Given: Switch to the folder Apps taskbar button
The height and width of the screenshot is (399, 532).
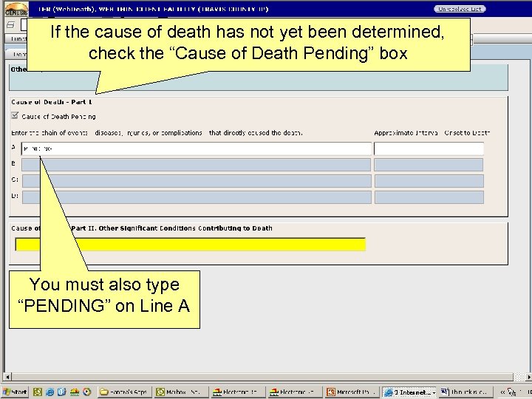Looking at the screenshot, I should (x=124, y=392).
